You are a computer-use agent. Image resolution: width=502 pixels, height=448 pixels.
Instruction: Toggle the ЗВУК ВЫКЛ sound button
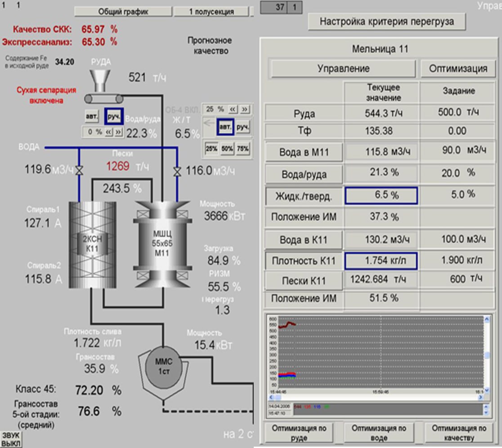click(x=10, y=439)
